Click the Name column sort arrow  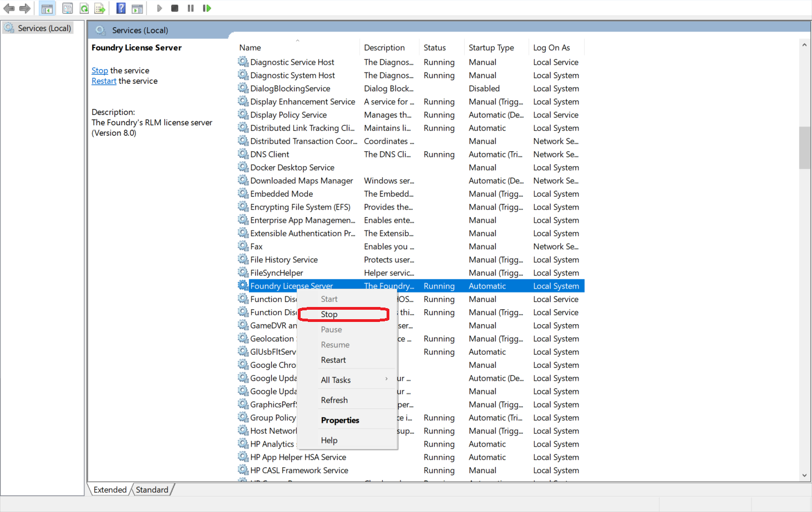[x=297, y=40]
